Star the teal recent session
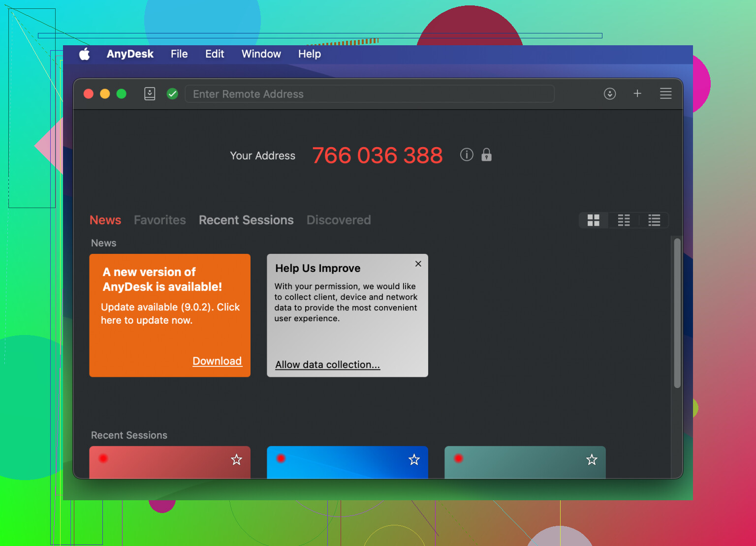 tap(592, 459)
